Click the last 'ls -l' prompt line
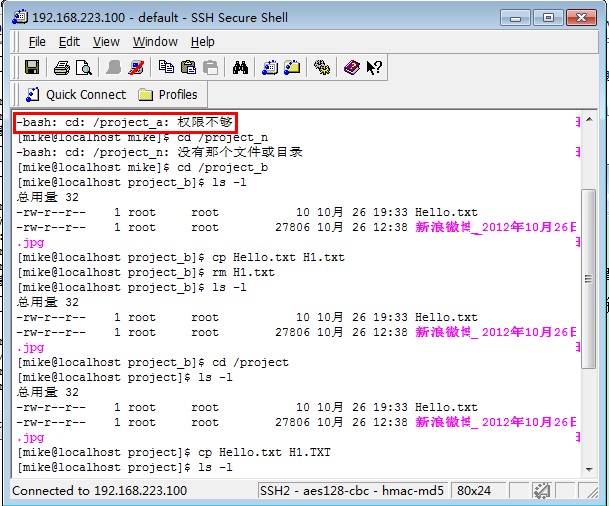Image resolution: width=609 pixels, height=506 pixels. point(125,468)
